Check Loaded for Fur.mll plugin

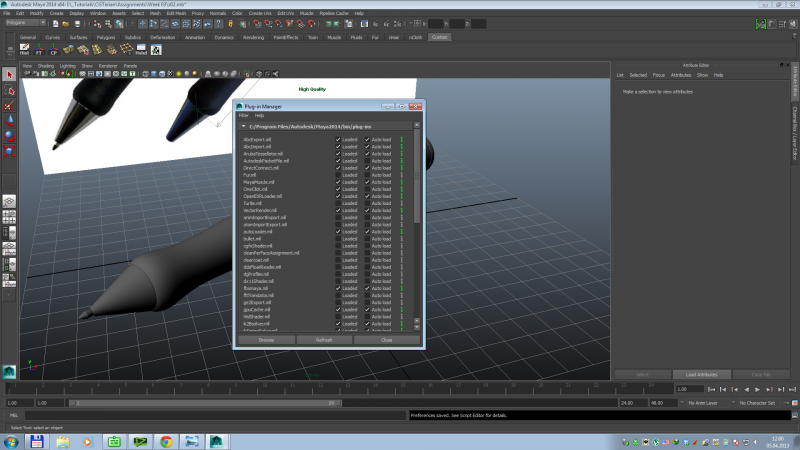point(338,175)
